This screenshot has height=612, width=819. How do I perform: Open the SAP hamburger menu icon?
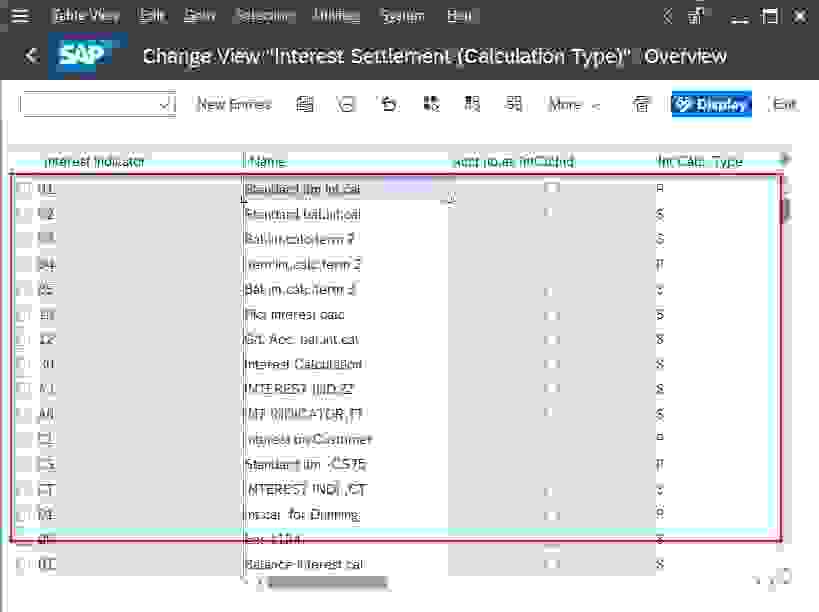(19, 15)
